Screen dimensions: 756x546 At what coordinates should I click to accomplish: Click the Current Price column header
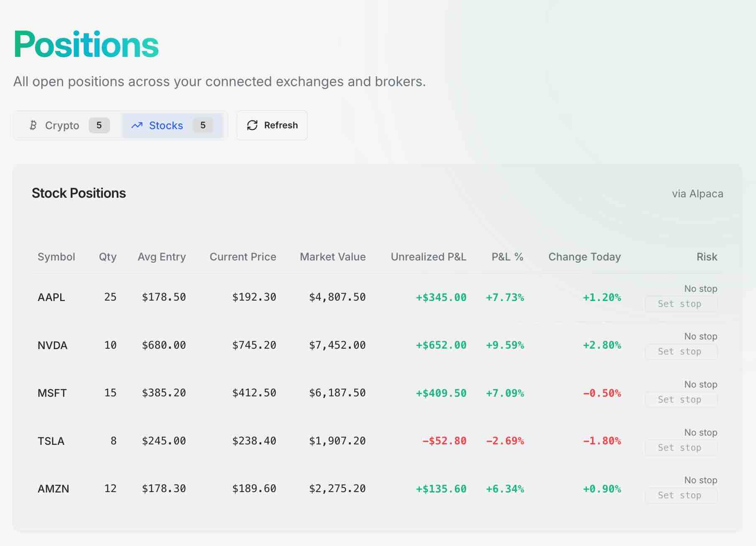(x=243, y=257)
